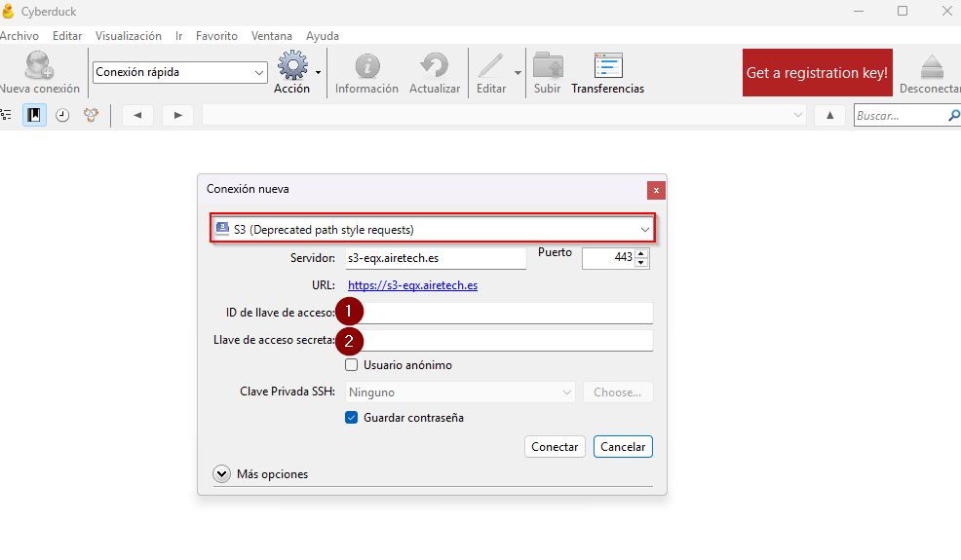Increase the Puerto value
This screenshot has width=961, height=560.
pyautogui.click(x=641, y=253)
